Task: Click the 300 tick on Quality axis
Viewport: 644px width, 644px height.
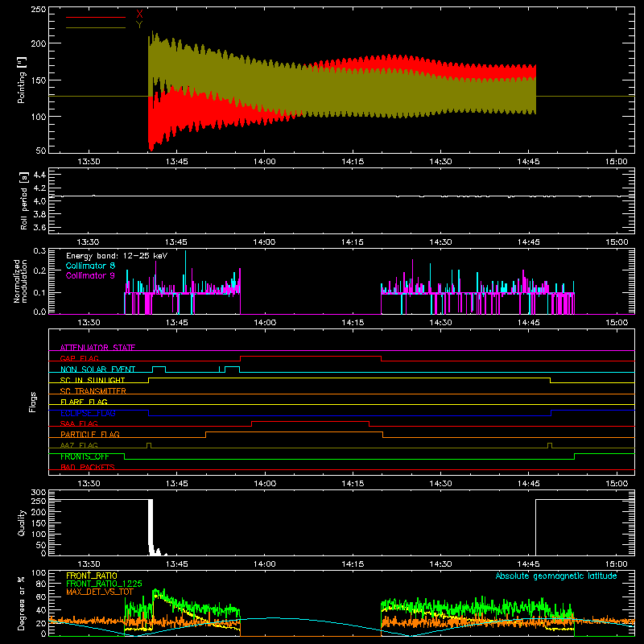Action: (x=39, y=493)
